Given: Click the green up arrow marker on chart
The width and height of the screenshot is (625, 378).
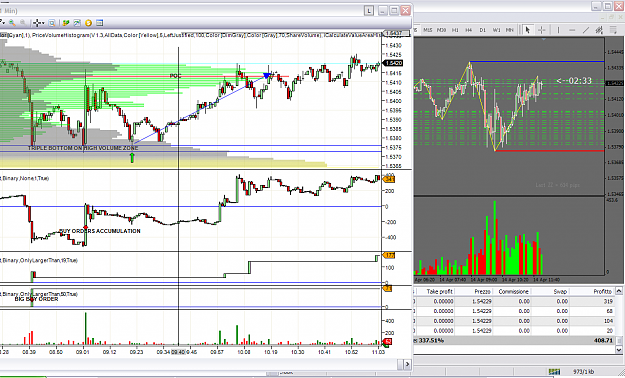Looking at the screenshot, I should pyautogui.click(x=132, y=158).
